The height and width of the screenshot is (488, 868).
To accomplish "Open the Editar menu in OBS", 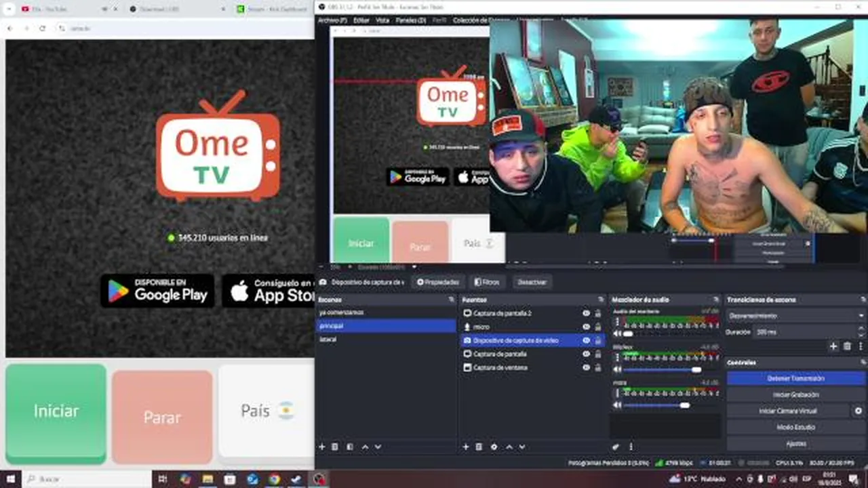I will tap(361, 20).
